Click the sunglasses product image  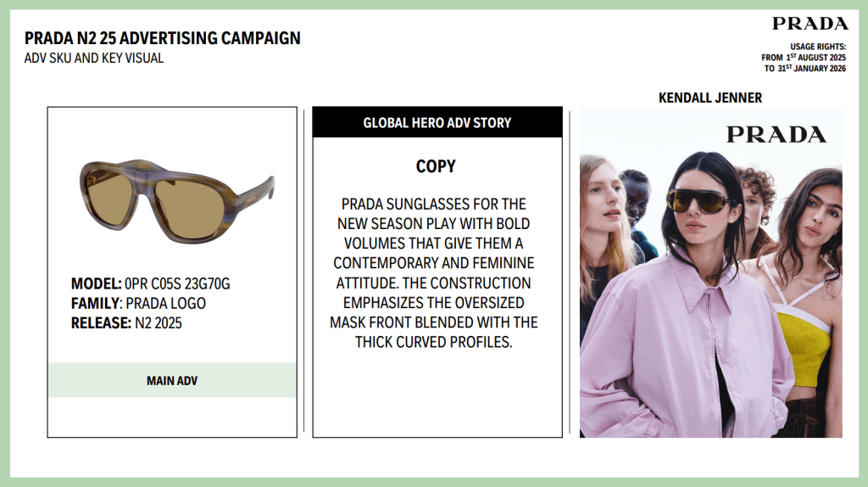coord(176,197)
